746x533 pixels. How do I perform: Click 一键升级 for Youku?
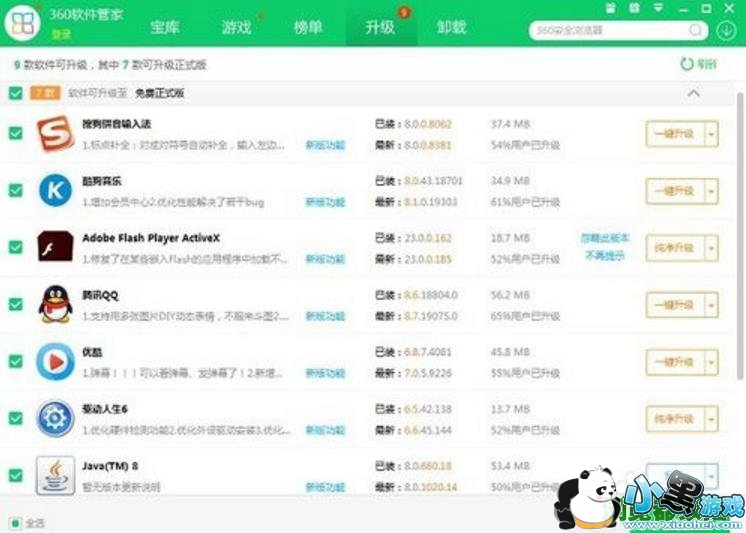coord(675,362)
